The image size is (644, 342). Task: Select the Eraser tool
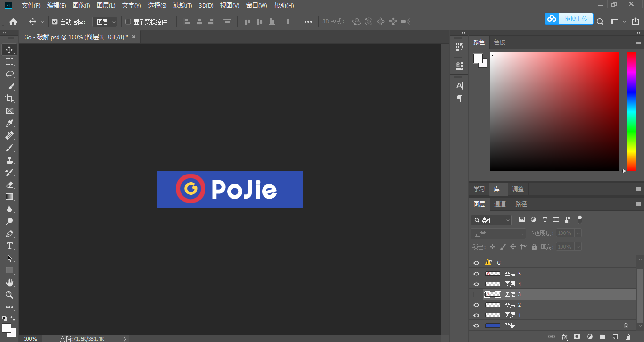[x=9, y=184]
